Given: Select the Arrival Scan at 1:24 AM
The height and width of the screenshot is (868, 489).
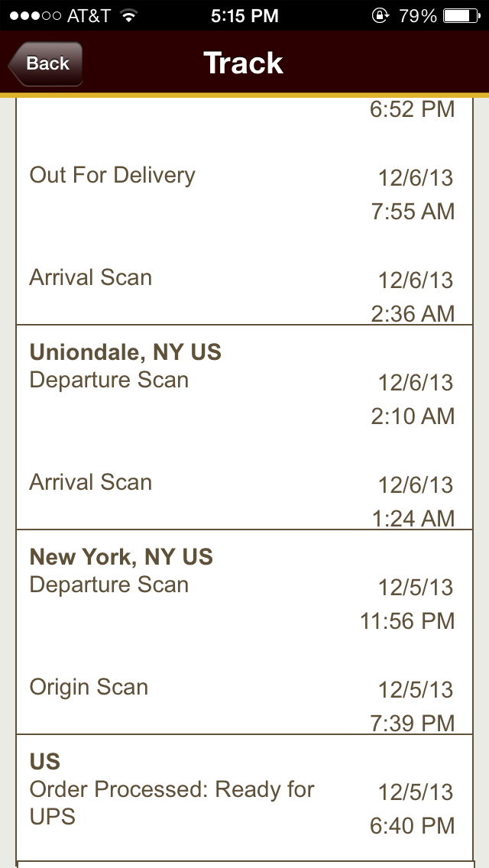Looking at the screenshot, I should (91, 482).
